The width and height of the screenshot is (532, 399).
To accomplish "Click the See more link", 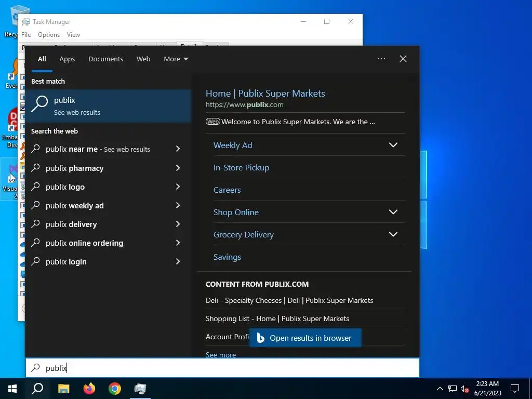I will 221,354.
